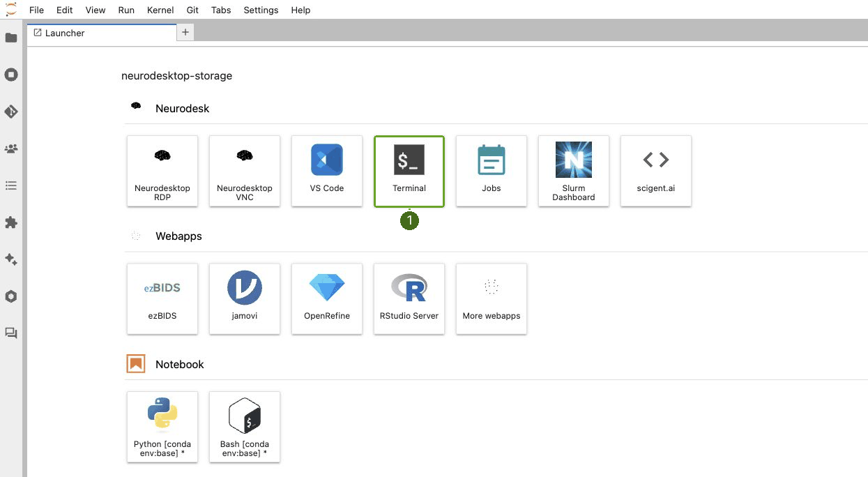Click the Webapps section heading
This screenshot has width=868, height=477.
[178, 236]
